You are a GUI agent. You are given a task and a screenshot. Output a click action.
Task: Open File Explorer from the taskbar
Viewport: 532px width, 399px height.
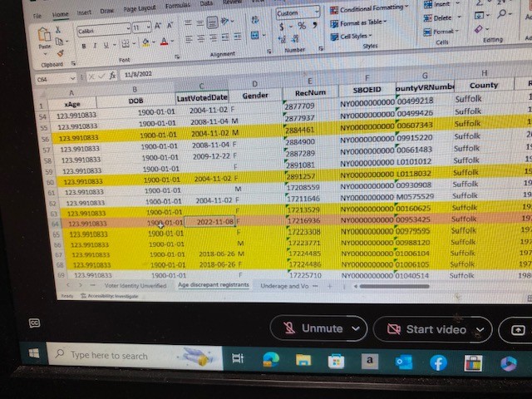point(303,360)
